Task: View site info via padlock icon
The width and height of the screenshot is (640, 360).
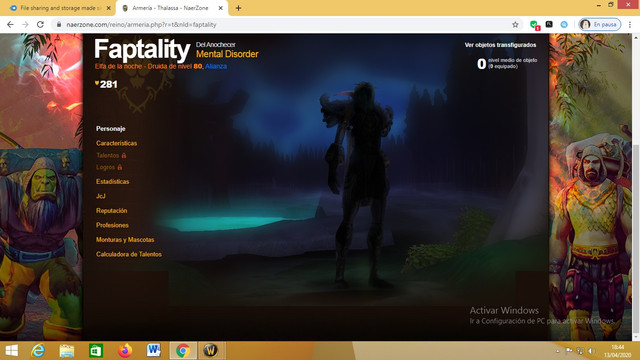Action: tap(59, 24)
